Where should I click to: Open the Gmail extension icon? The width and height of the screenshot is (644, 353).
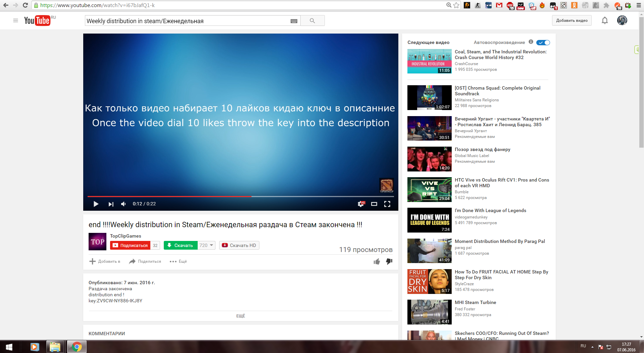[x=499, y=5]
